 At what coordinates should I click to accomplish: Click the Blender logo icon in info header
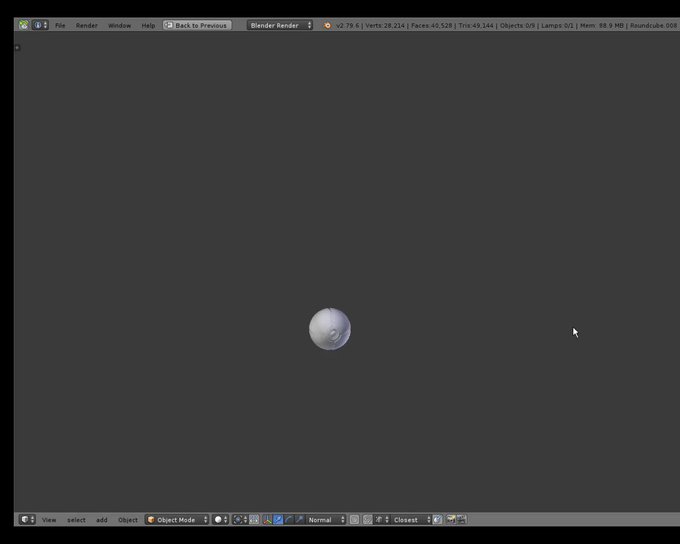pyautogui.click(x=328, y=26)
